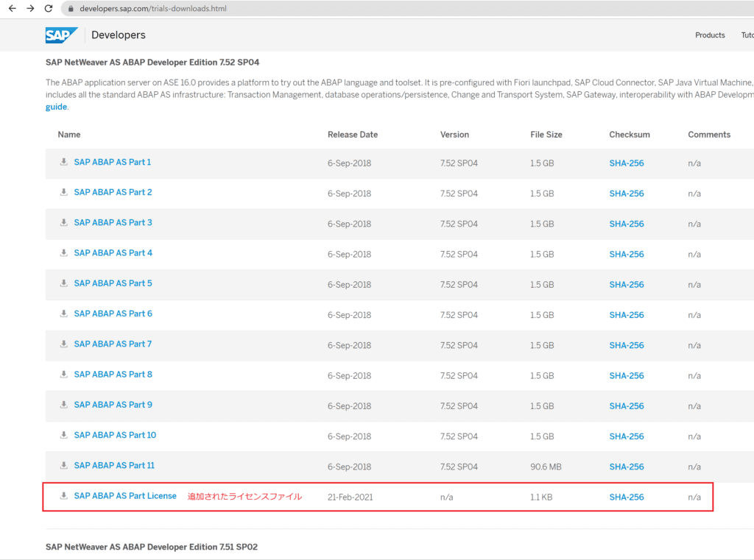The image size is (754, 560).
Task: Download SAP ABAP AS Part 8
Action: pos(113,374)
